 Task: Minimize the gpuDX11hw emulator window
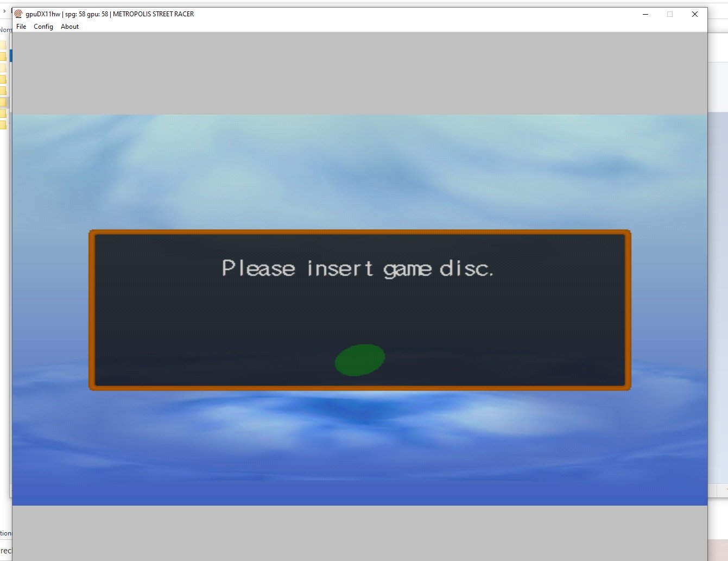pyautogui.click(x=645, y=14)
